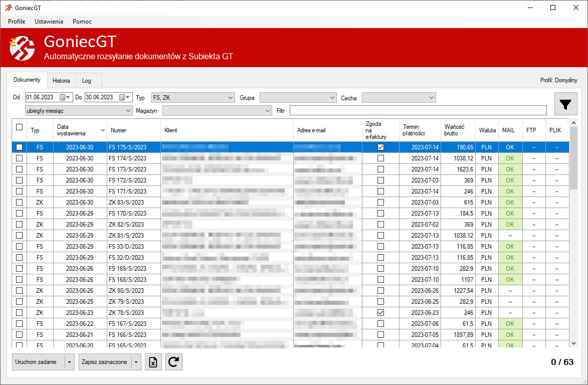Viewport: 588px width, 385px height.
Task: Open the Typ dropdown showing FS, ZK
Action: click(x=193, y=98)
